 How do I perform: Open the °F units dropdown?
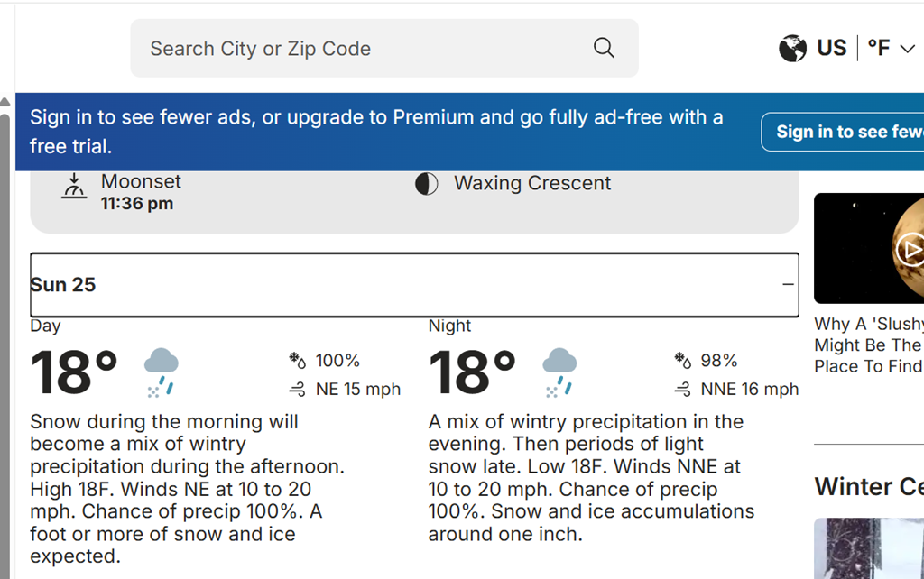(891, 48)
